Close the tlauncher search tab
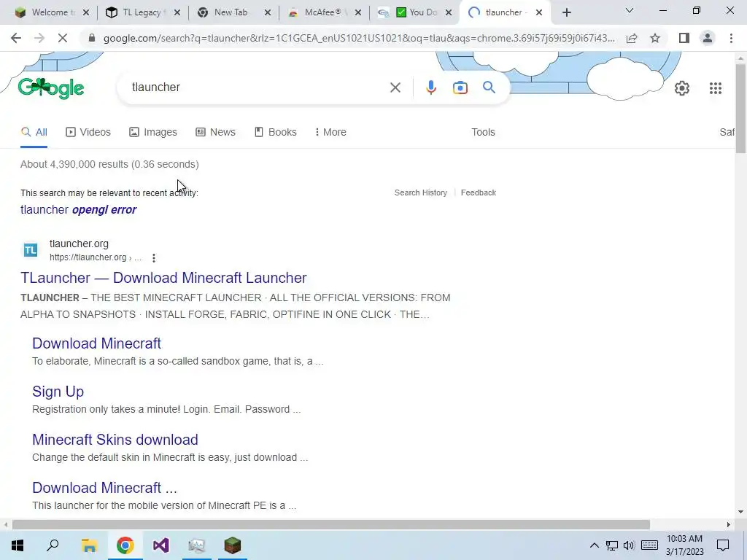This screenshot has width=747, height=560. coord(539,13)
